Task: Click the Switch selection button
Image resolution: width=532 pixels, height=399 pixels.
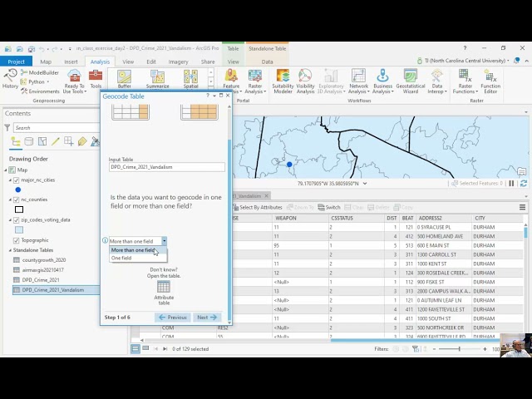Action: (x=329, y=207)
